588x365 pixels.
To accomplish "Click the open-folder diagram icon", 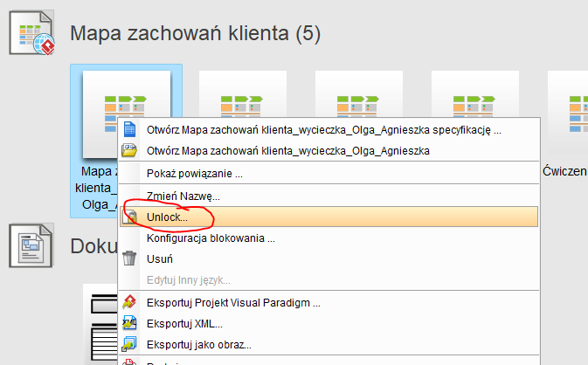I will tap(129, 150).
